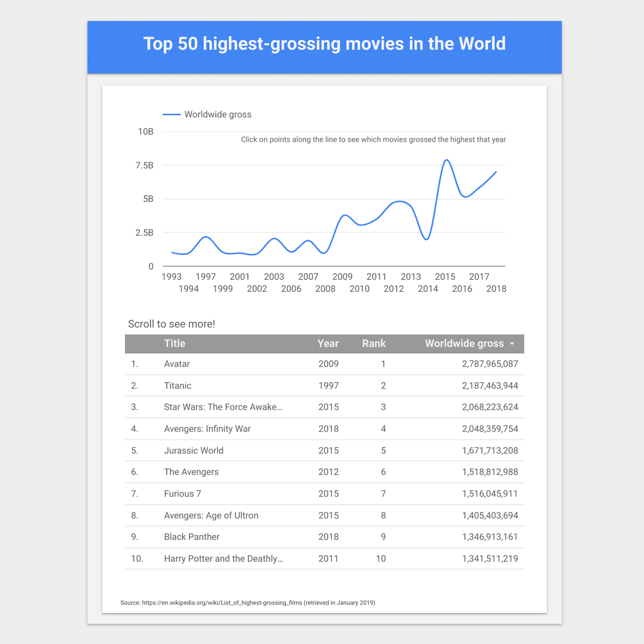
Task: Click the chart instruction note text
Action: pos(373,140)
